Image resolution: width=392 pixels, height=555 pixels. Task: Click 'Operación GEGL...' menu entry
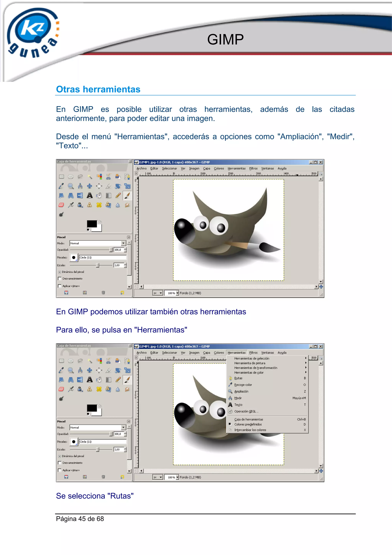268,411
